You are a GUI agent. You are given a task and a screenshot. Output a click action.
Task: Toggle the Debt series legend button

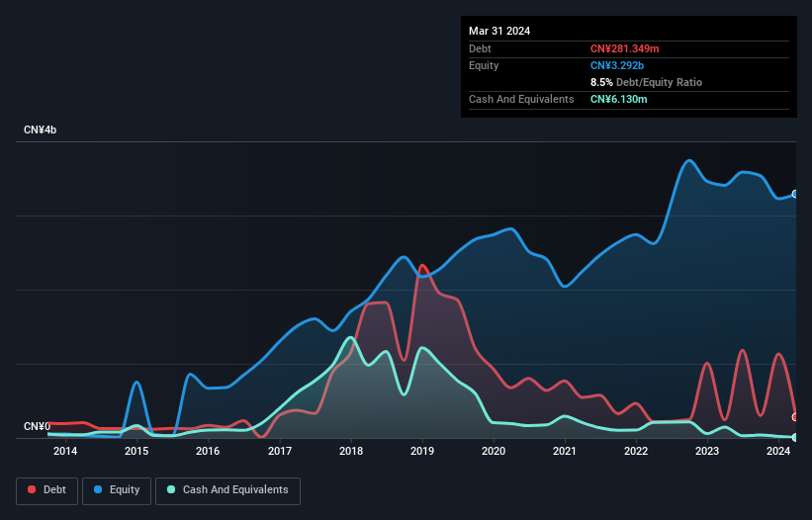coord(47,490)
